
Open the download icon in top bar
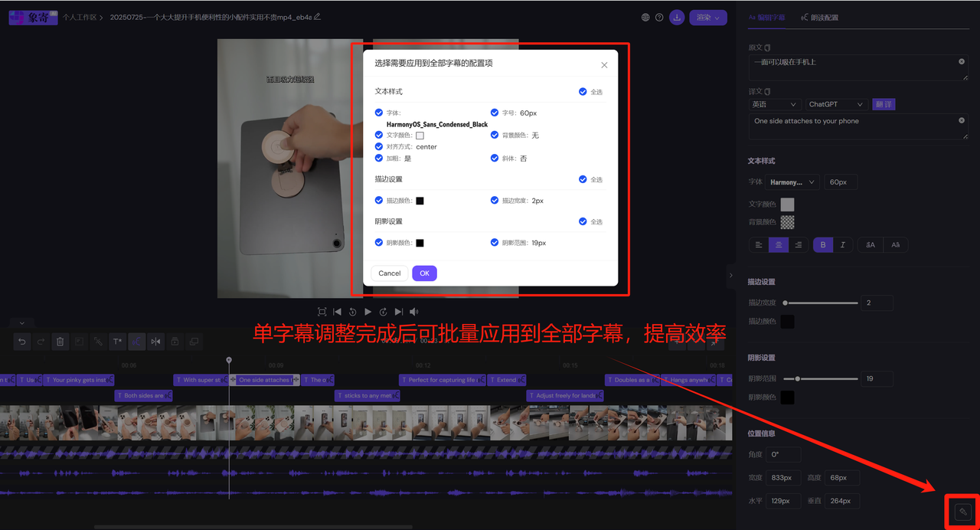click(x=677, y=17)
